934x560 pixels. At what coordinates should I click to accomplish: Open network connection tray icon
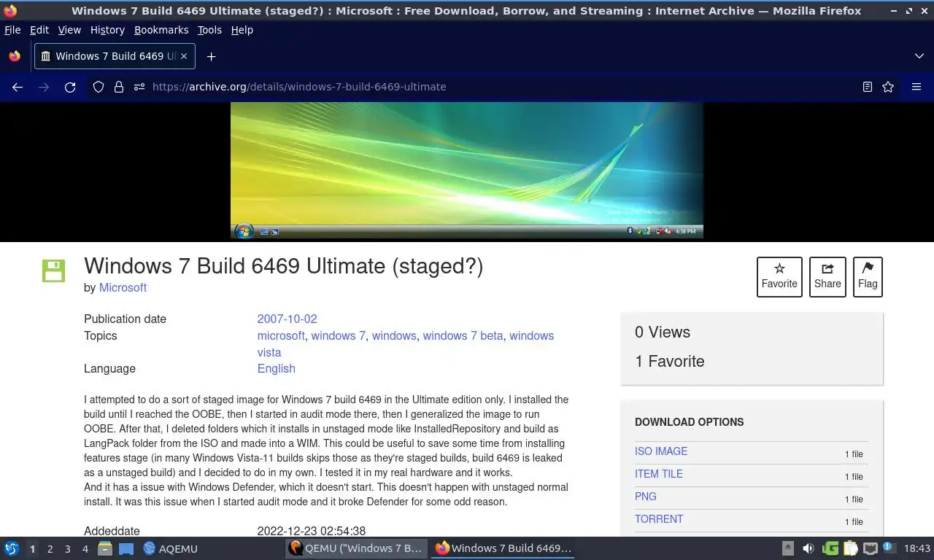[x=870, y=548]
